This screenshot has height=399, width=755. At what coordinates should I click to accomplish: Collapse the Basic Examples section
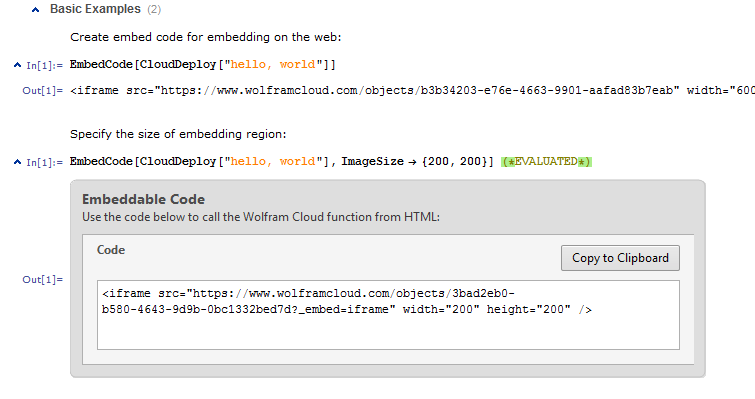(35, 10)
